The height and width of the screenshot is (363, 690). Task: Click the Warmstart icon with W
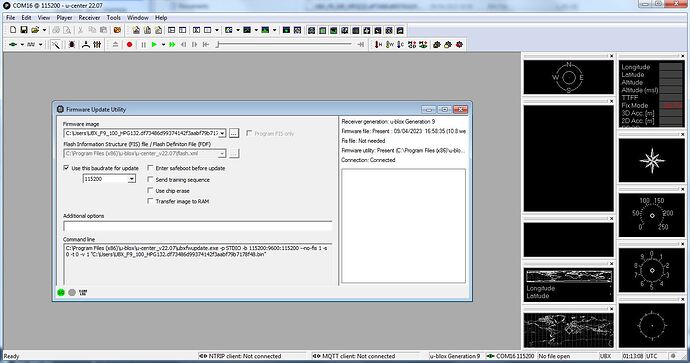point(389,44)
